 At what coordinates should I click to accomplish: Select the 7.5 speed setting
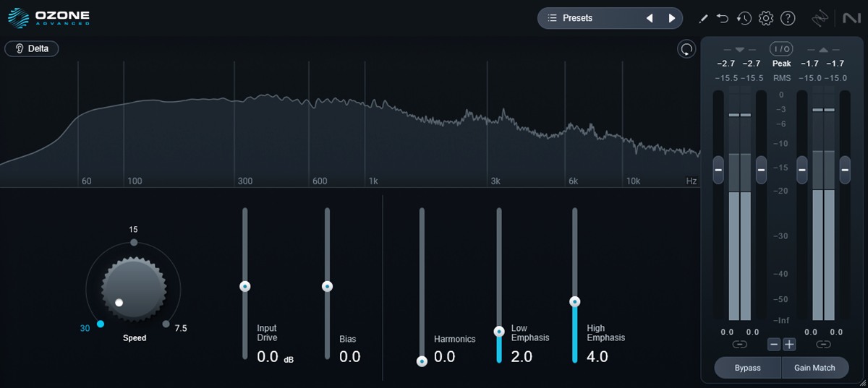point(166,324)
